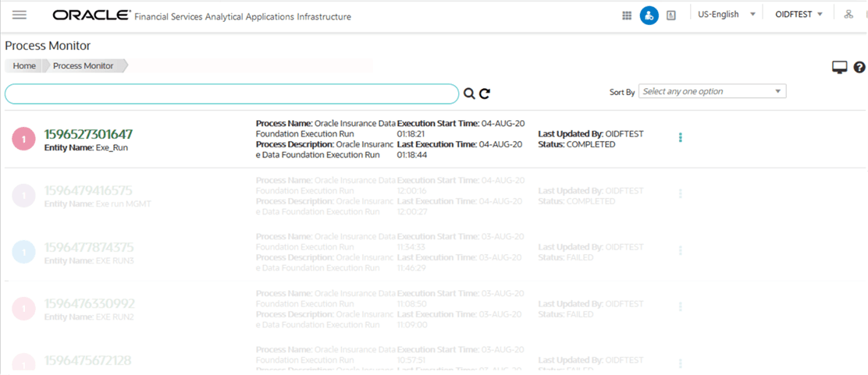Click the round badge of 1596476330992
The image size is (868, 375).
(x=23, y=308)
